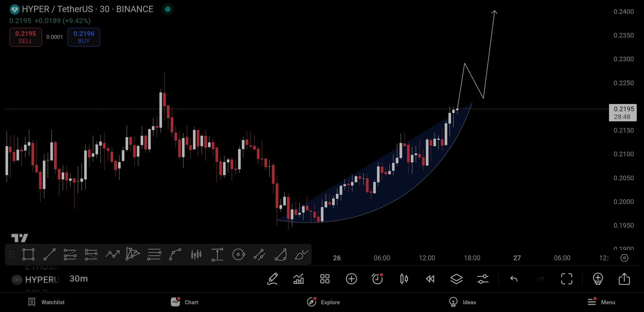Tap the circled plus icon
Screen dimensions: 644x312
352,279
